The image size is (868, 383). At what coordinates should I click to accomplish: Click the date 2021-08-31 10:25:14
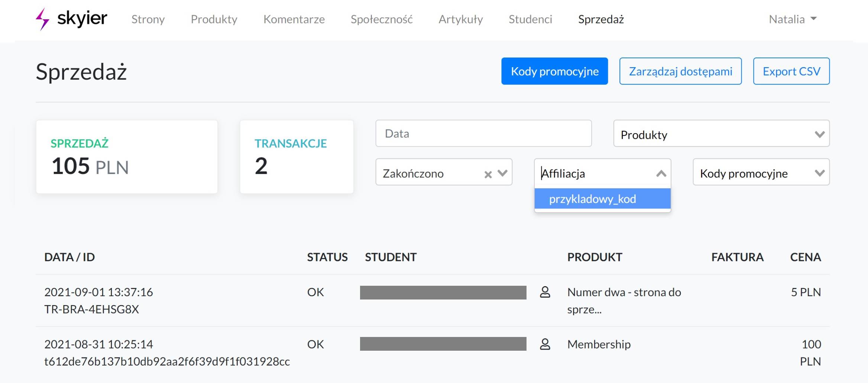pyautogui.click(x=98, y=344)
